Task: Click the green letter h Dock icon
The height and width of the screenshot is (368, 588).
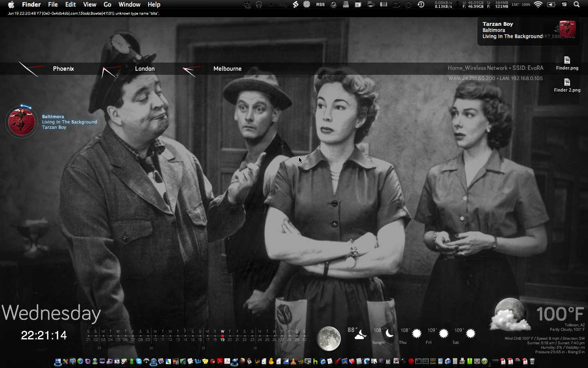Action: click(x=315, y=361)
